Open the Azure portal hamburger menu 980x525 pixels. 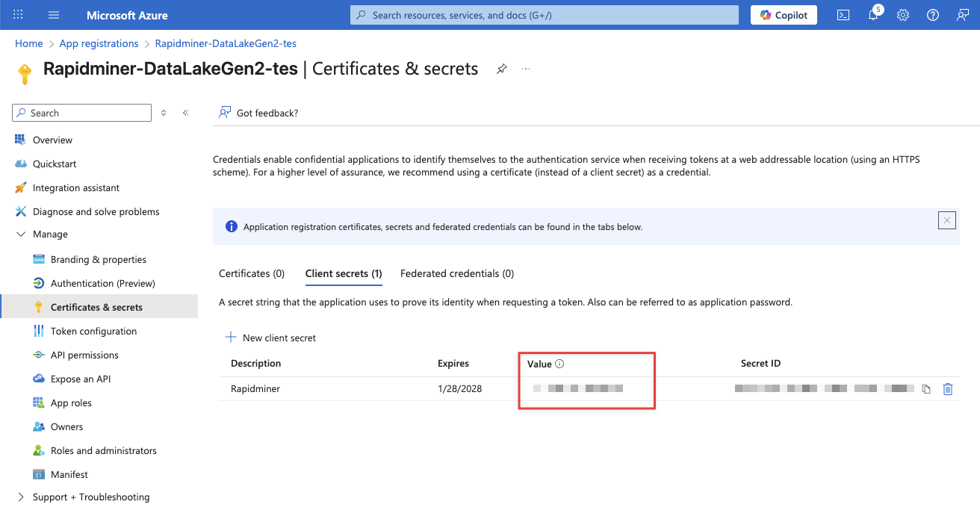[54, 15]
